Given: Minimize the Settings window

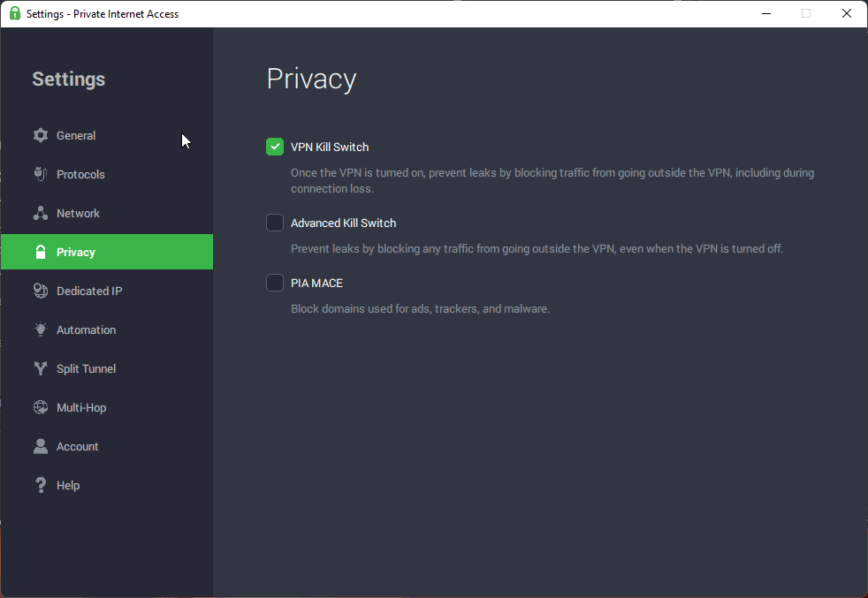Looking at the screenshot, I should point(765,13).
